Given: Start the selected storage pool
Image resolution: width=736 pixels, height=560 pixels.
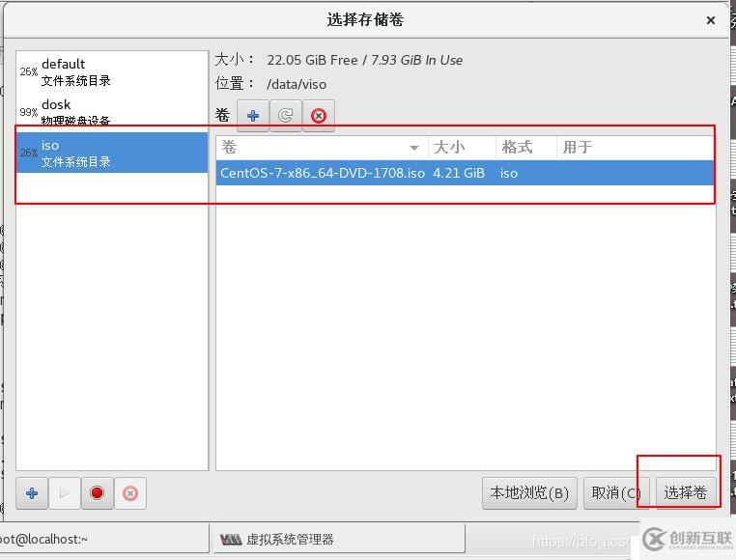Looking at the screenshot, I should click(65, 493).
